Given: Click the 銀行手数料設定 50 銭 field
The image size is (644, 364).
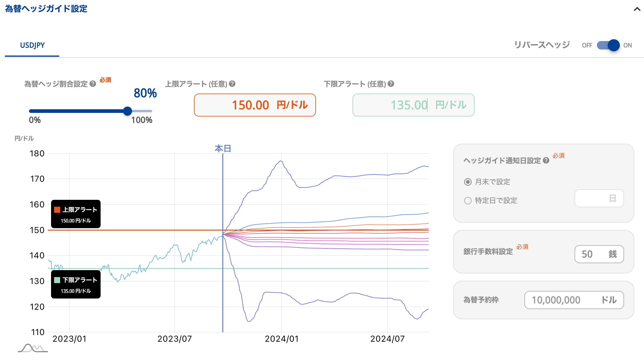Looking at the screenshot, I should pyautogui.click(x=599, y=254).
